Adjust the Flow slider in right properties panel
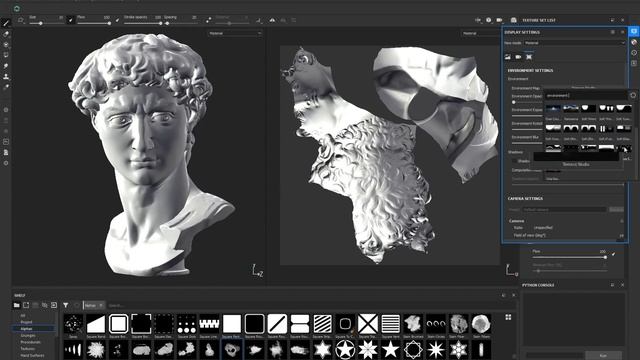This screenshot has height=360, width=640. (x=569, y=257)
